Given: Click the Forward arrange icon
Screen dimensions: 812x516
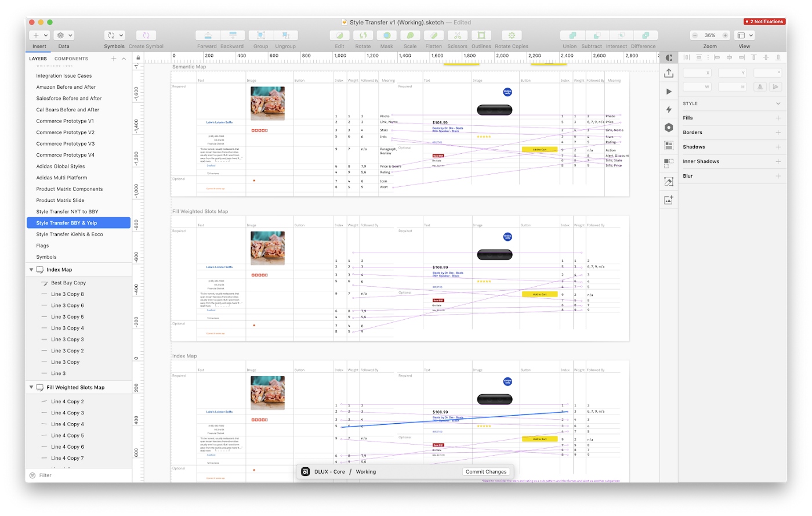Looking at the screenshot, I should click(x=206, y=35).
